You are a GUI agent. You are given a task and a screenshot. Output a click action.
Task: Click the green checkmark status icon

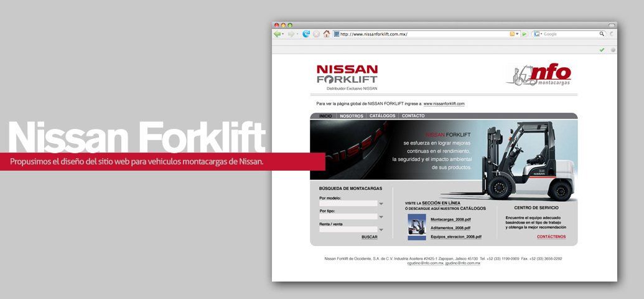pyautogui.click(x=602, y=50)
